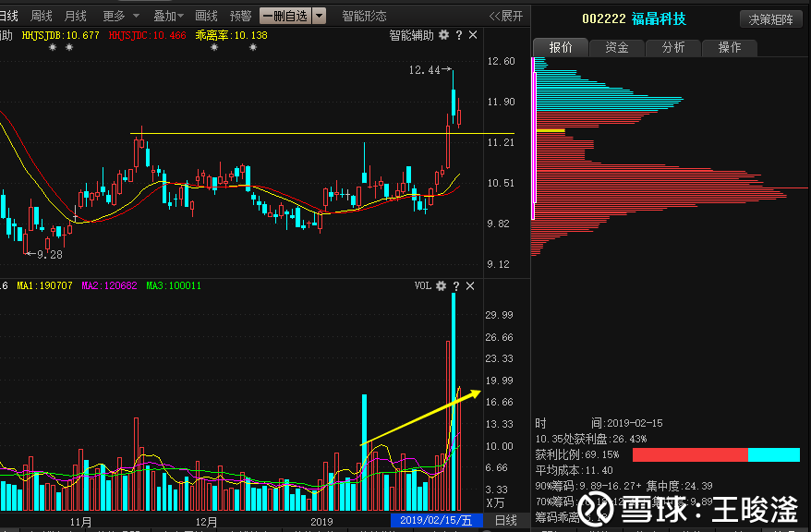Click the 平均成本:11.40 text
The width and height of the screenshot is (811, 532).
tap(575, 470)
